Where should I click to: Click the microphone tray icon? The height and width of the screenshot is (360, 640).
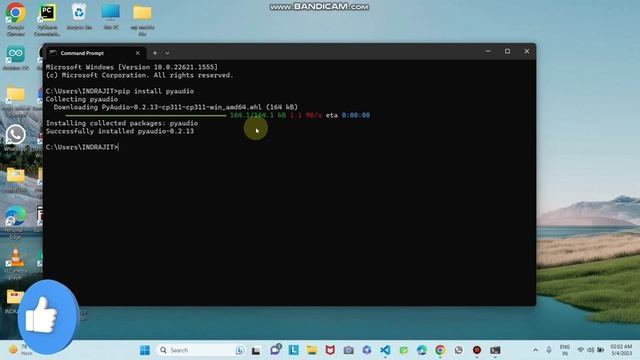click(549, 350)
